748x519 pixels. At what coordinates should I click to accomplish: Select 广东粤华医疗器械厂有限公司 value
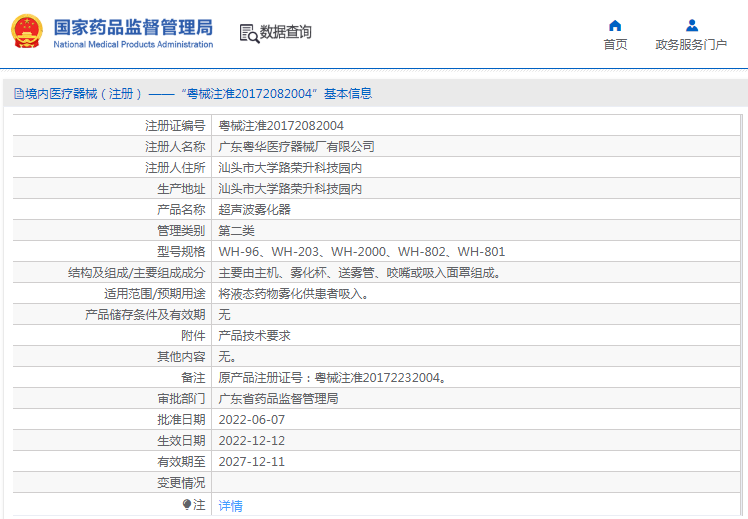pyautogui.click(x=296, y=146)
